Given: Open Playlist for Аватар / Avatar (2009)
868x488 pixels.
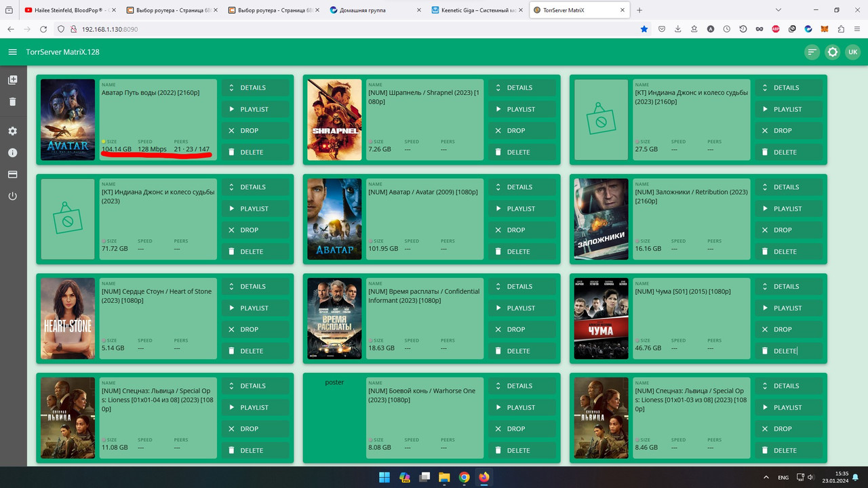Looking at the screenshot, I should 521,209.
